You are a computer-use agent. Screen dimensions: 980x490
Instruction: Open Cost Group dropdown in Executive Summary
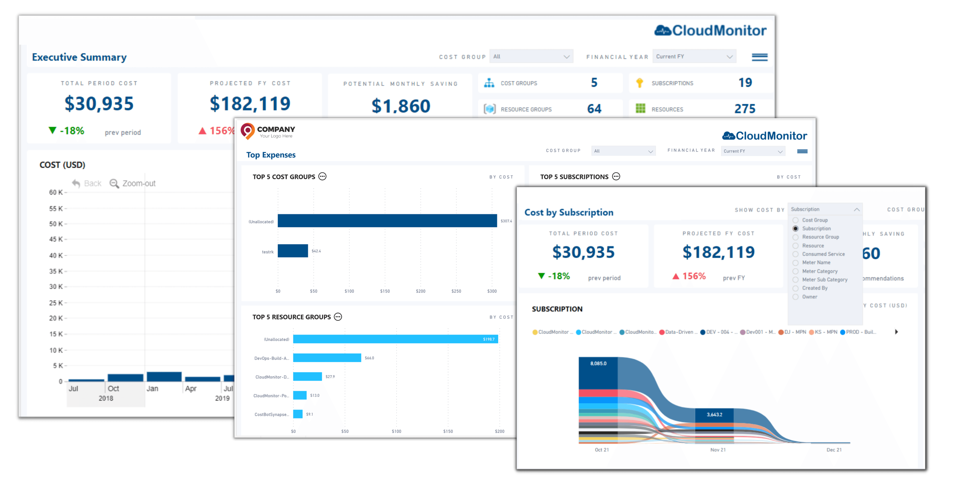[531, 57]
